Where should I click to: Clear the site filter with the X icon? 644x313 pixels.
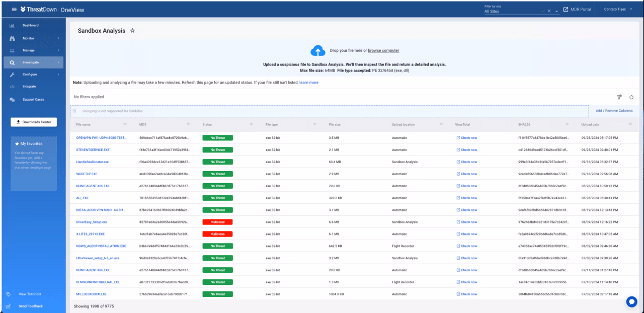click(549, 11)
